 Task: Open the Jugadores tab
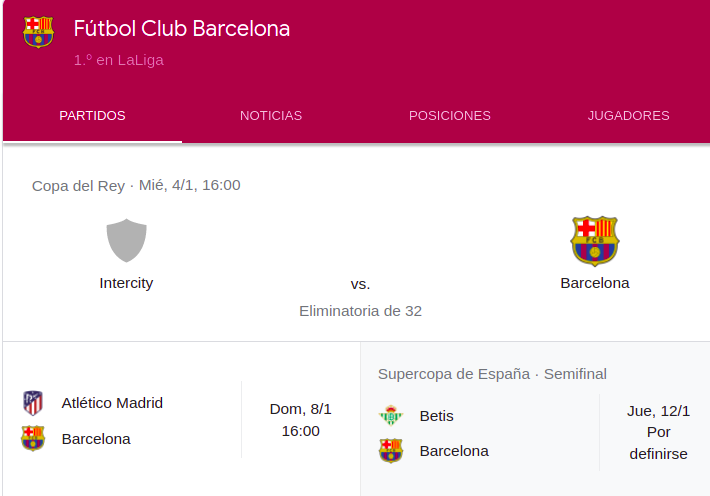[x=628, y=115]
